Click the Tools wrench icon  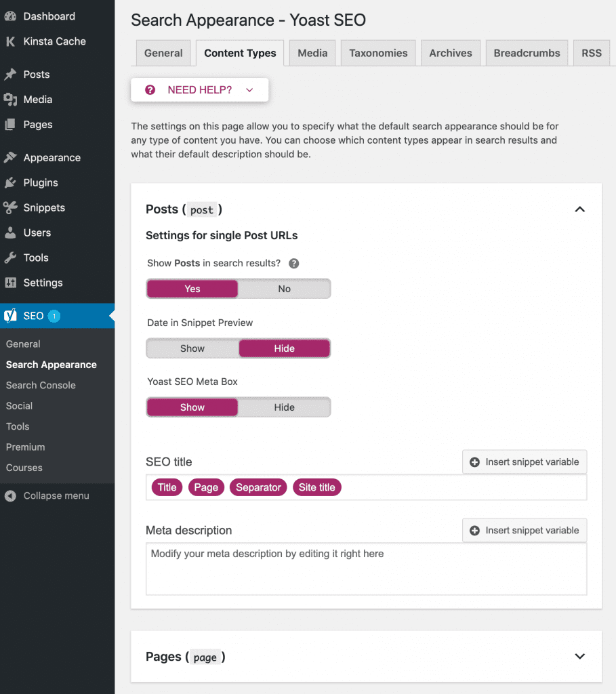(10, 258)
